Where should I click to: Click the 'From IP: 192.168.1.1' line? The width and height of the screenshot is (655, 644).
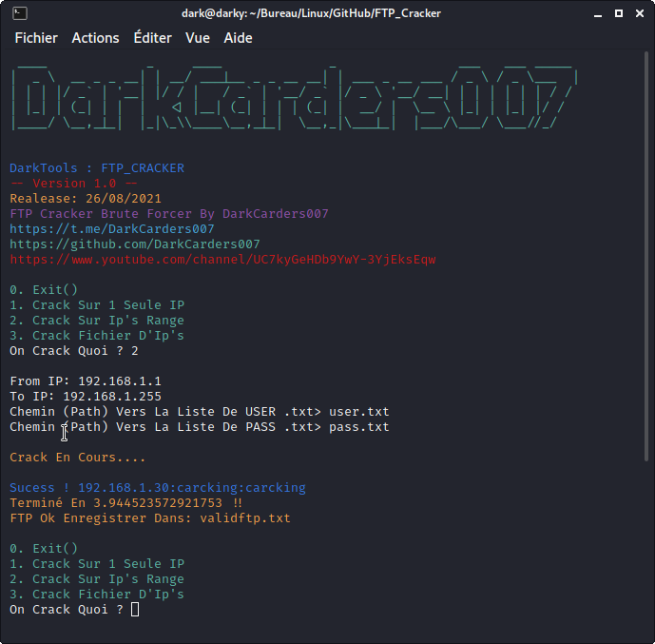(x=86, y=381)
